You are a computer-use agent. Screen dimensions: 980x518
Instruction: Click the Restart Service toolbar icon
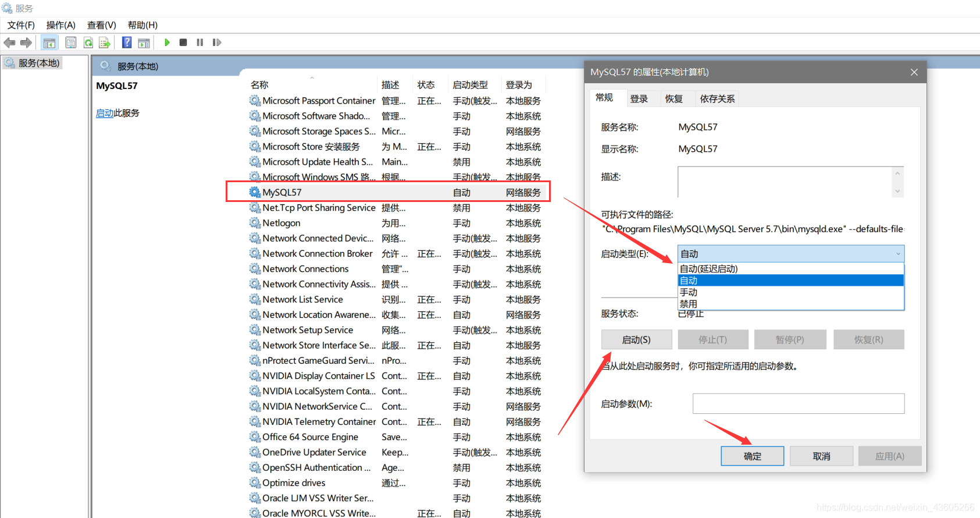[217, 42]
